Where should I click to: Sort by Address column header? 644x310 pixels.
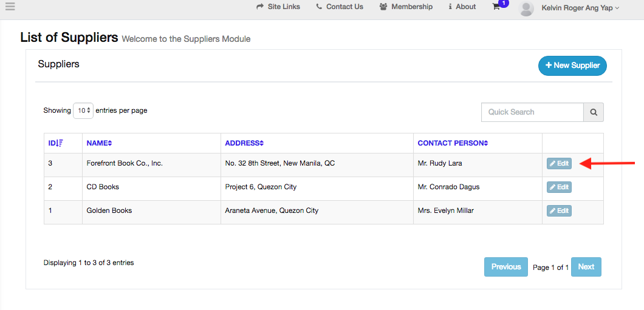coord(244,143)
